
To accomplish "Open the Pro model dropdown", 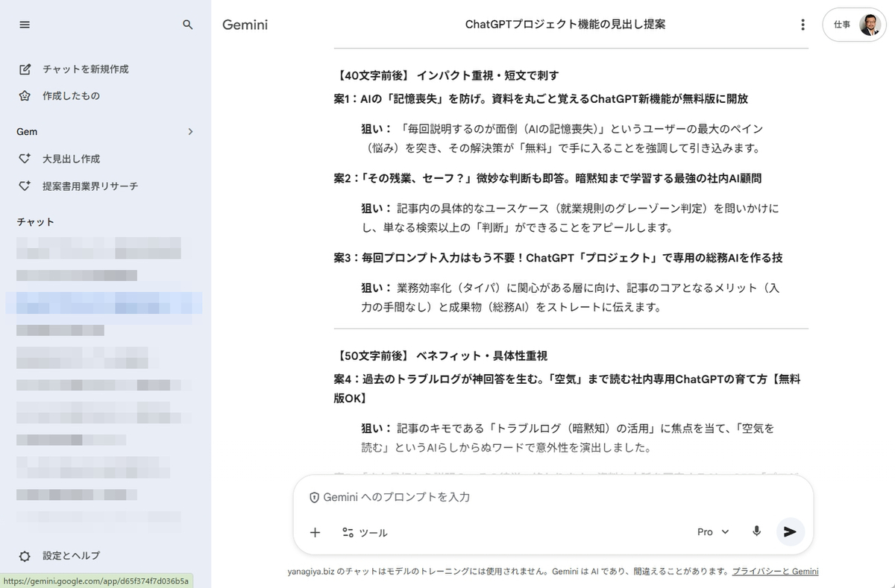I will click(713, 532).
